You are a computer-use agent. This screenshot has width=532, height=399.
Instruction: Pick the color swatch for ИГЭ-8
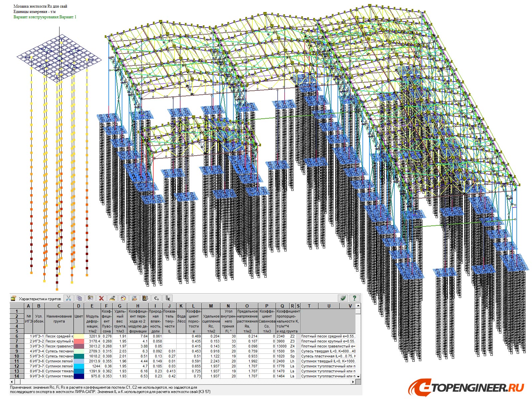pyautogui.click(x=79, y=371)
